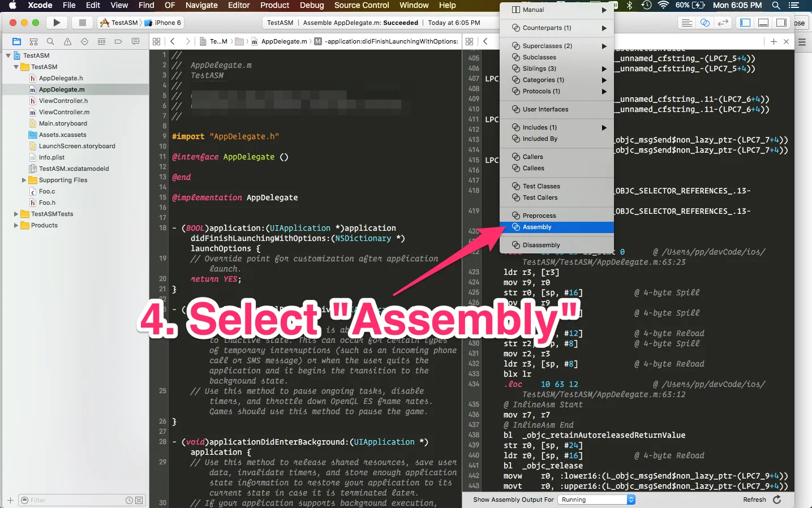Show the report navigator speech-bubble icon
This screenshot has height=508, width=812.
(135, 41)
